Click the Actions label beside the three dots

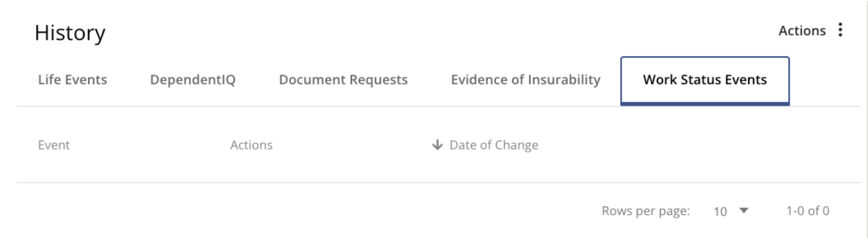click(x=802, y=30)
